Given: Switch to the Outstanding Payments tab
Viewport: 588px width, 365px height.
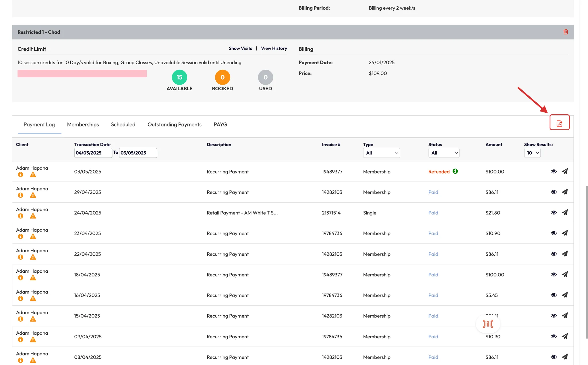Looking at the screenshot, I should pyautogui.click(x=174, y=124).
